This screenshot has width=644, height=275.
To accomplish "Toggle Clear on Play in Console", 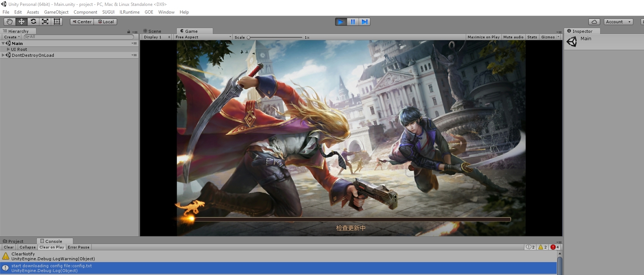I will pos(52,247).
